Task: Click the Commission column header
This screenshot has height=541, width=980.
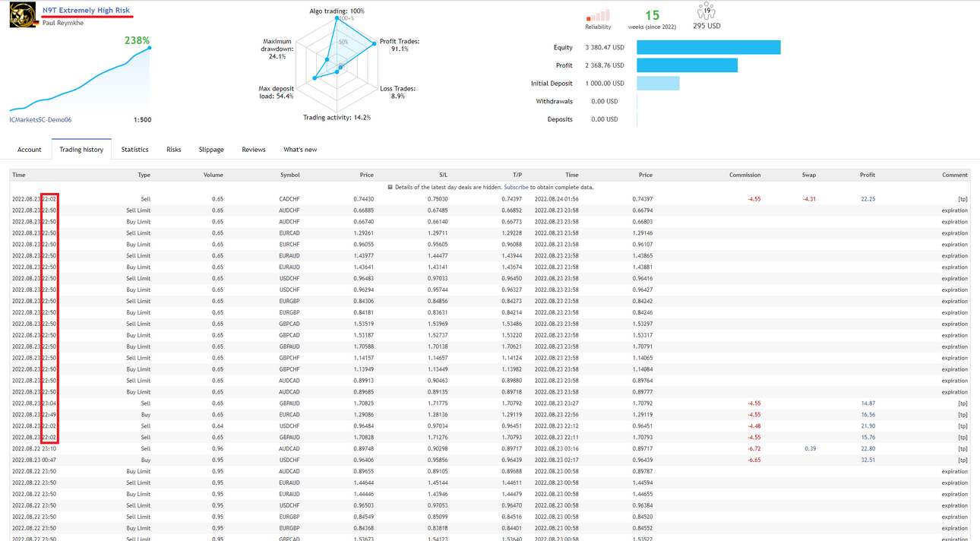Action: tap(744, 175)
